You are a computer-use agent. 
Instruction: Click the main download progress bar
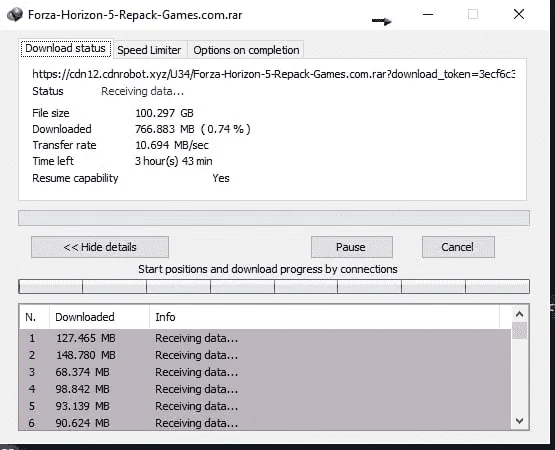coord(274,218)
